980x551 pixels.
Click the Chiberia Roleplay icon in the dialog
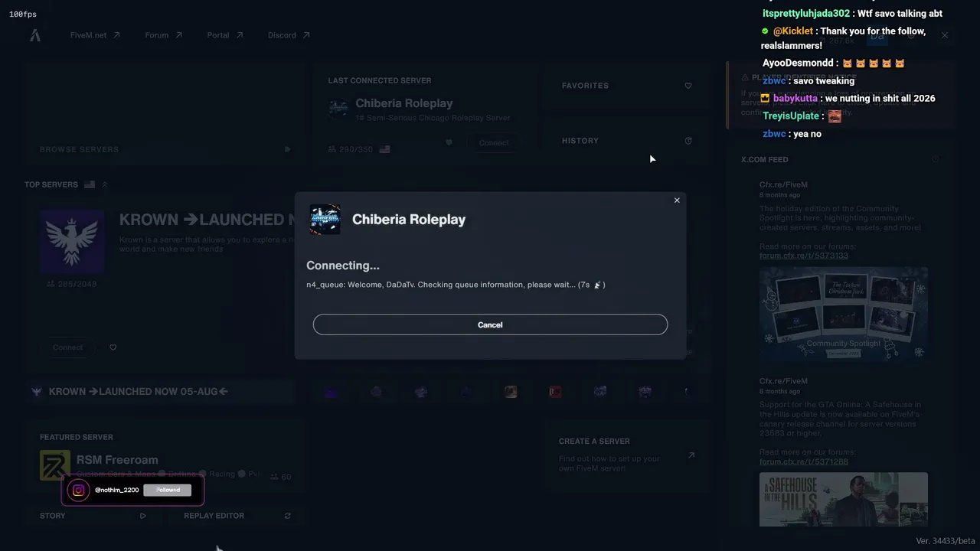(x=325, y=220)
